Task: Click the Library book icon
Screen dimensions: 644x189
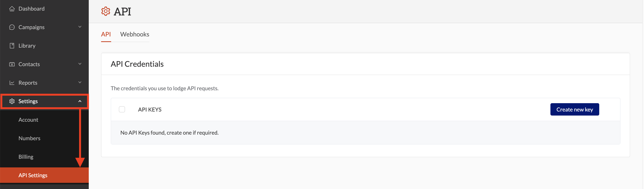Action: pyautogui.click(x=12, y=46)
